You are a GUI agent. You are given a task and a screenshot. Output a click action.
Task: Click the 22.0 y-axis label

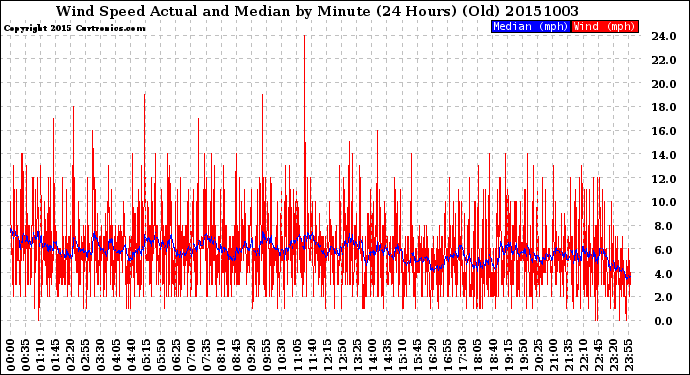pos(664,60)
